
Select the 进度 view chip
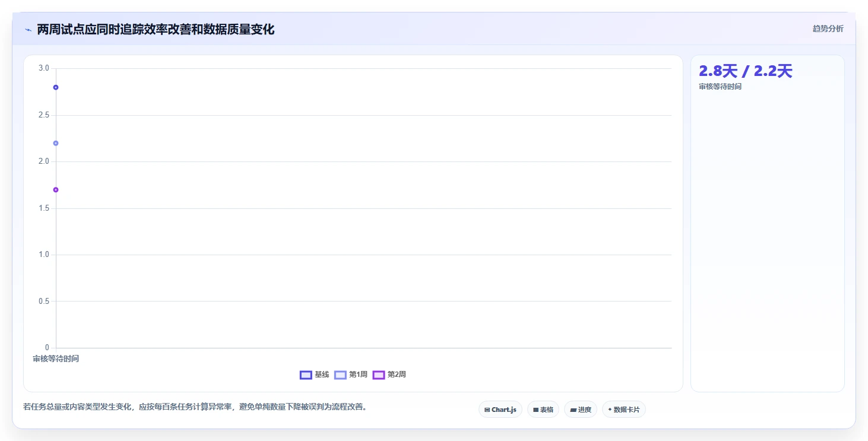point(581,410)
